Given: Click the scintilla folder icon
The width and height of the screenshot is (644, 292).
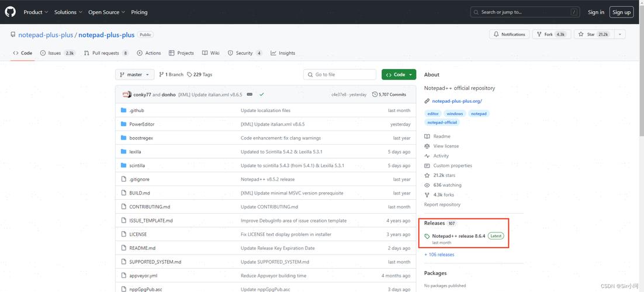Looking at the screenshot, I should pyautogui.click(x=124, y=165).
